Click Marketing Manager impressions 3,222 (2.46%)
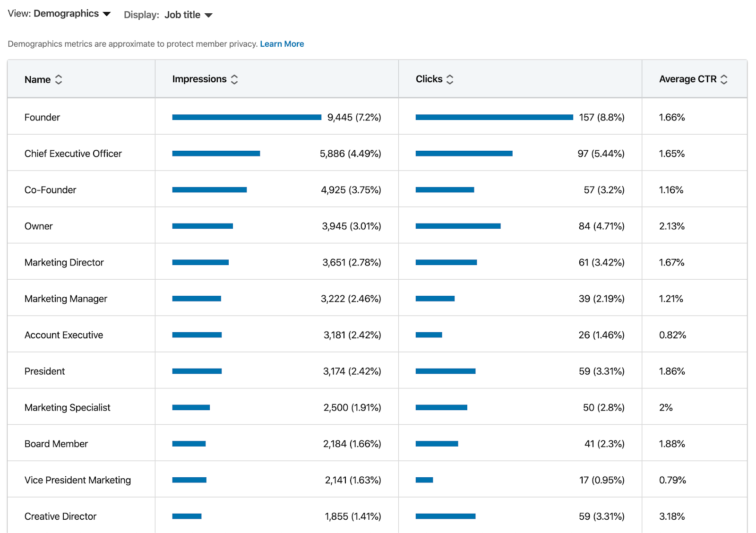The height and width of the screenshot is (533, 756). (x=351, y=299)
